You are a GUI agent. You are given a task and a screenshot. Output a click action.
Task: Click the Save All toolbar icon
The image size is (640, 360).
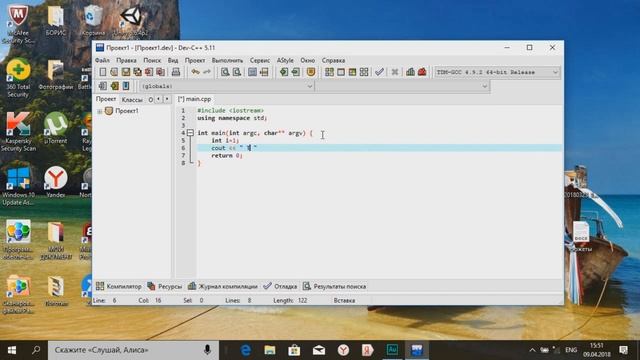[x=138, y=72]
